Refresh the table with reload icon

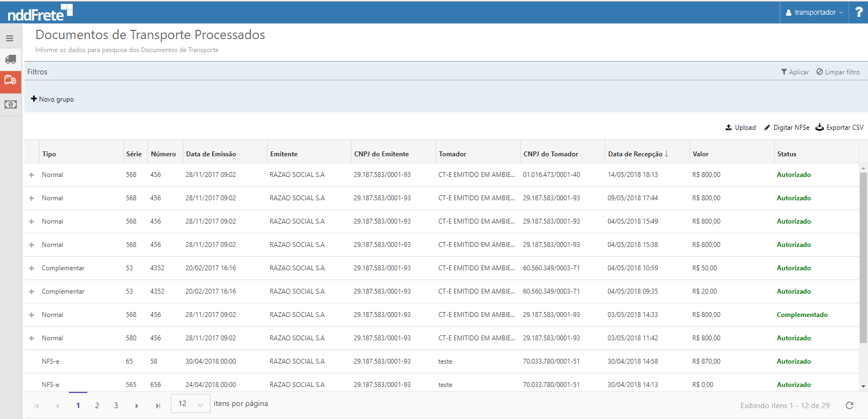(850, 405)
